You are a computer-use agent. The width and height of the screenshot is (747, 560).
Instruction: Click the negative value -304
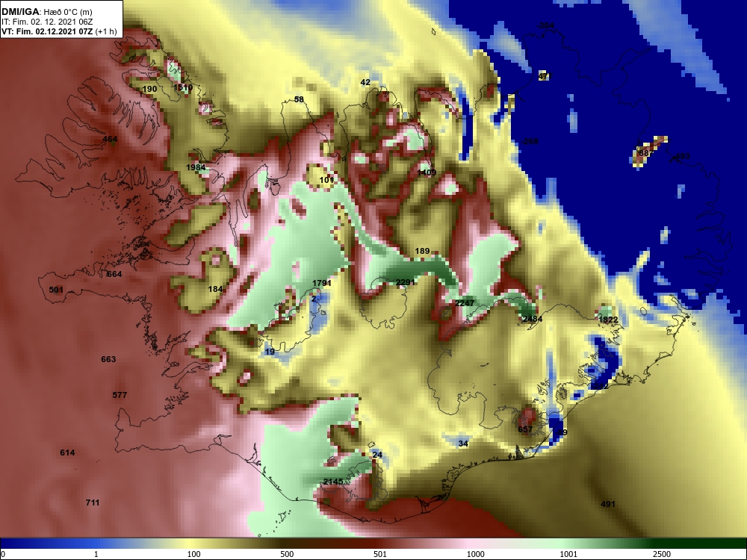(545, 25)
